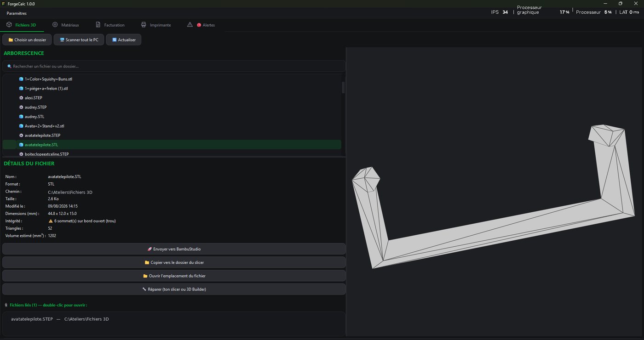
Task: Select alexi.STEP in the tree
Action: coord(172,98)
